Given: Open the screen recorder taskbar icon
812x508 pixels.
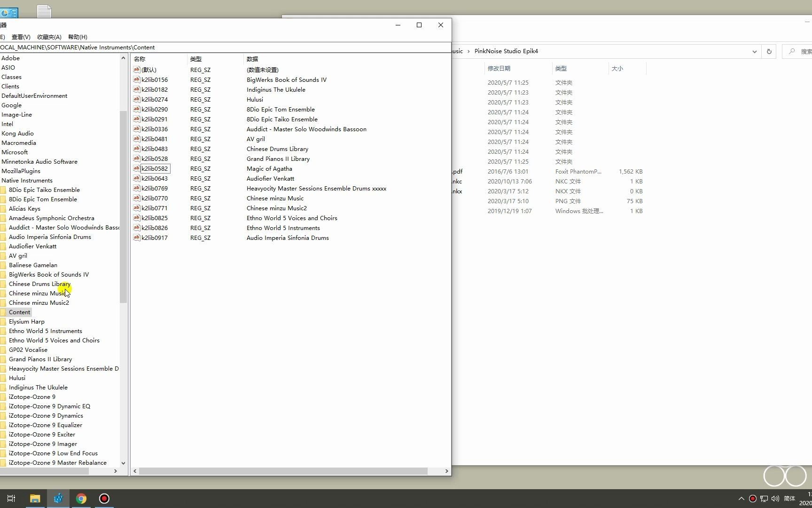Looking at the screenshot, I should tap(104, 499).
